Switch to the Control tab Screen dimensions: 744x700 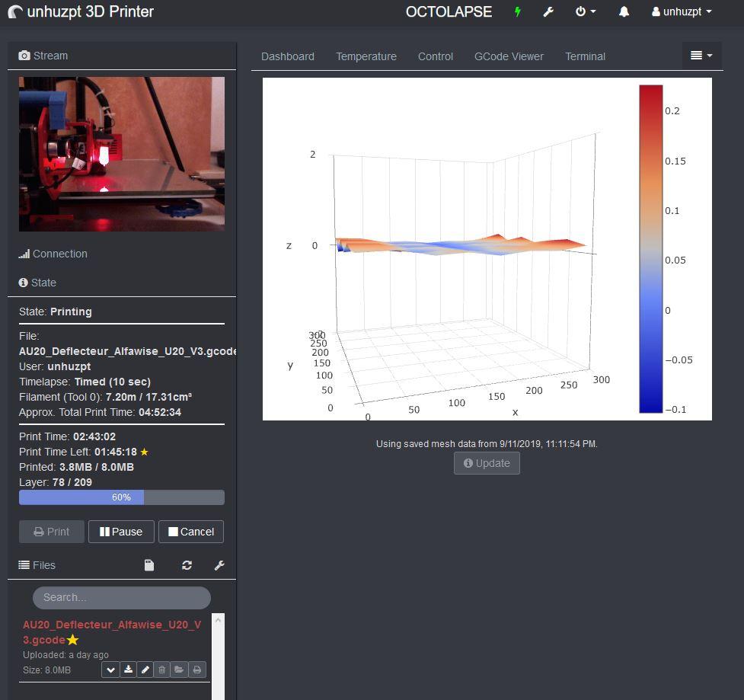click(x=435, y=56)
